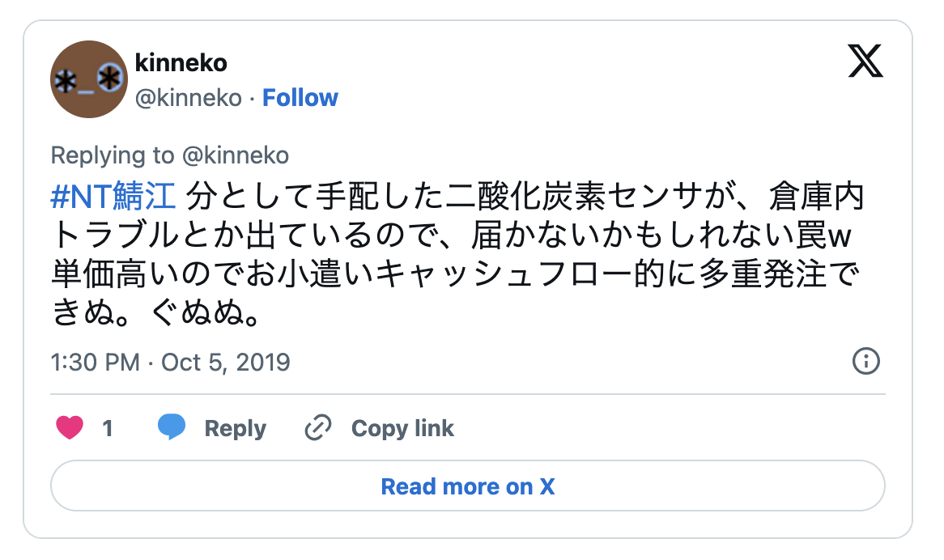Screen dimensions: 944x560
Task: Click the 'Replying to' gray text
Action: pyautogui.click(x=112, y=155)
